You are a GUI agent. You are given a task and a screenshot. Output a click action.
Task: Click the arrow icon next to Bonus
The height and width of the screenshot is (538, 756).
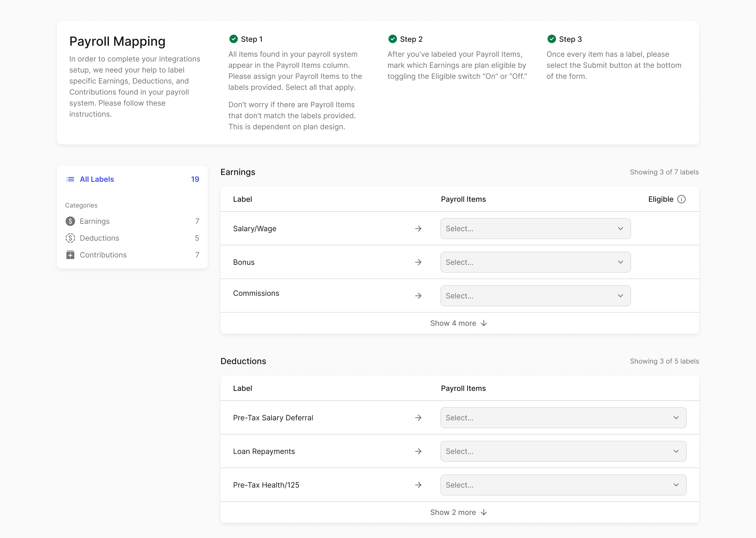[x=418, y=262]
